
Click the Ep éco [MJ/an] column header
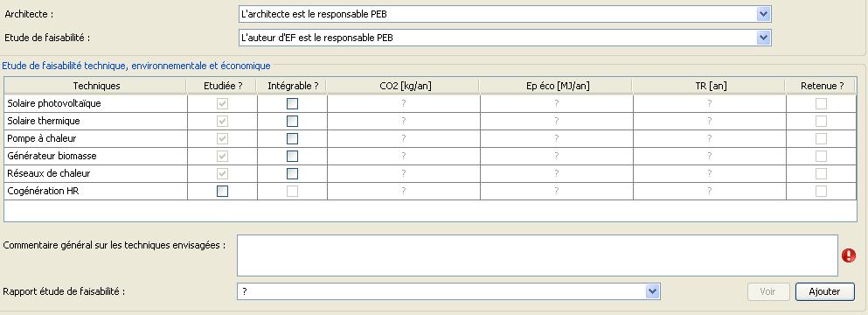555,86
